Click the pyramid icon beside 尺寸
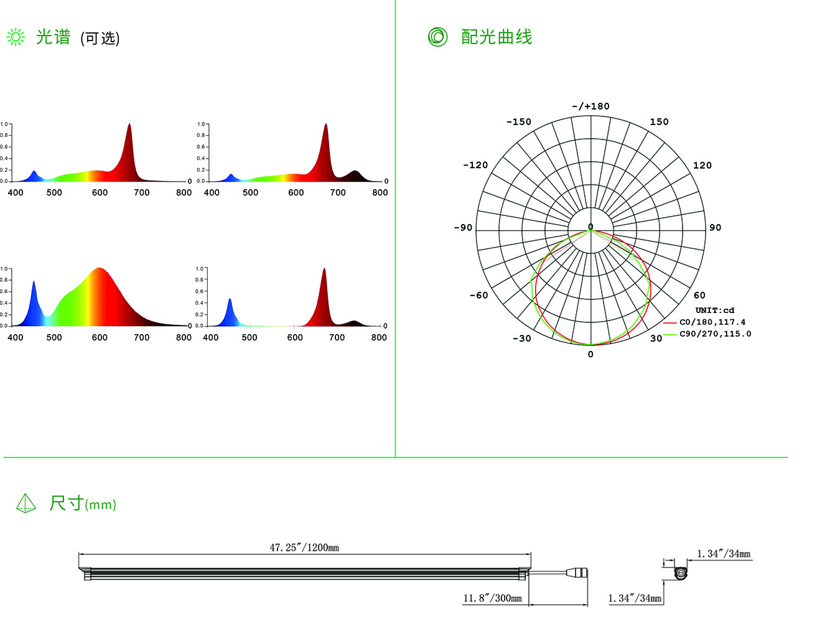 (x=26, y=503)
